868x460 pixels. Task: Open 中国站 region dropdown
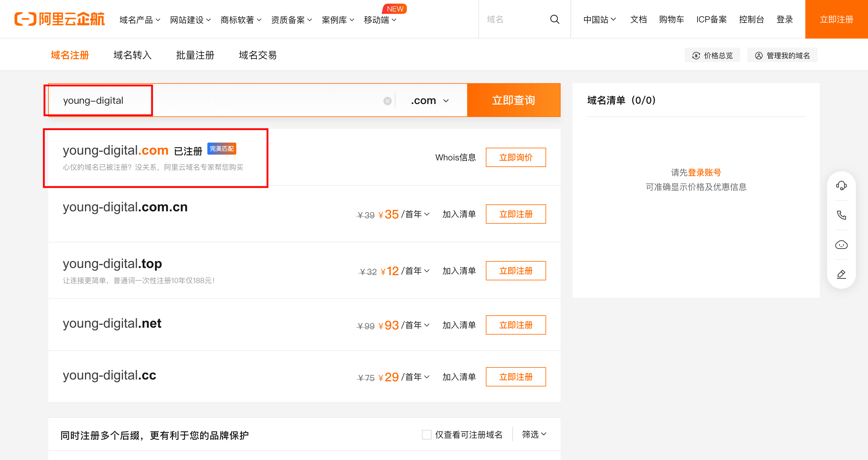599,20
